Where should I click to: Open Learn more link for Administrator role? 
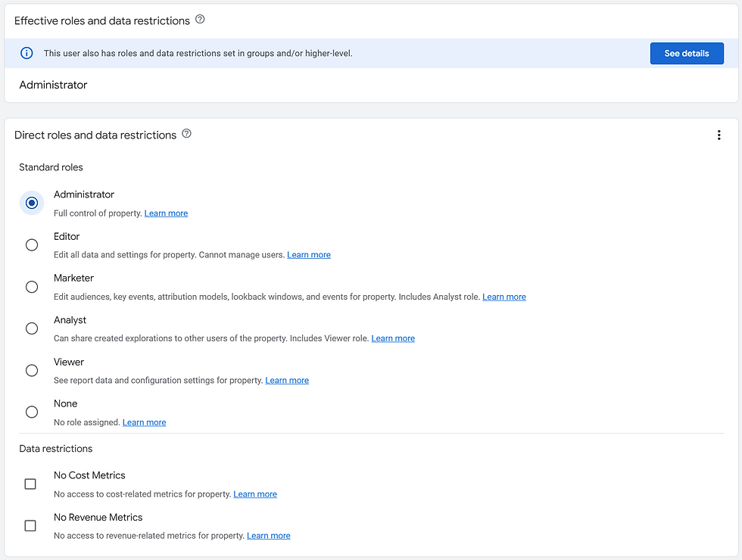coord(166,213)
